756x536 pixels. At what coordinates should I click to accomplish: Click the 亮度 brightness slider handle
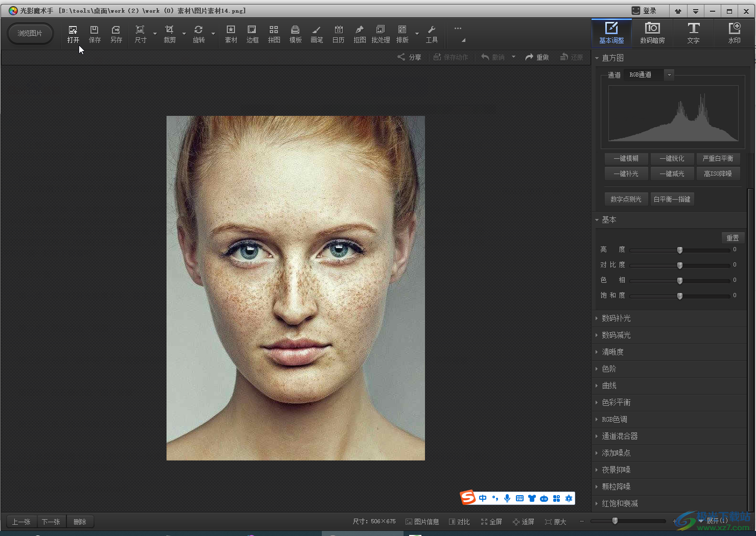pyautogui.click(x=680, y=250)
